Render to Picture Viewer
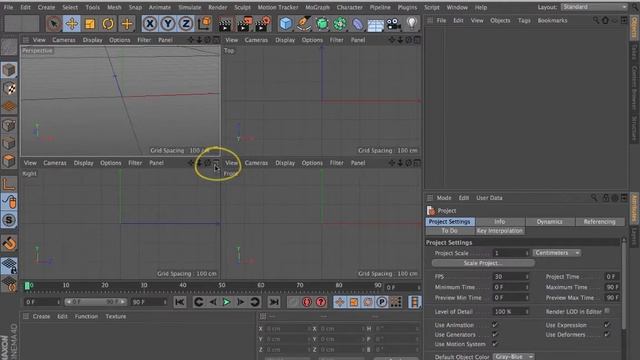The height and width of the screenshot is (360, 640). 244,24
